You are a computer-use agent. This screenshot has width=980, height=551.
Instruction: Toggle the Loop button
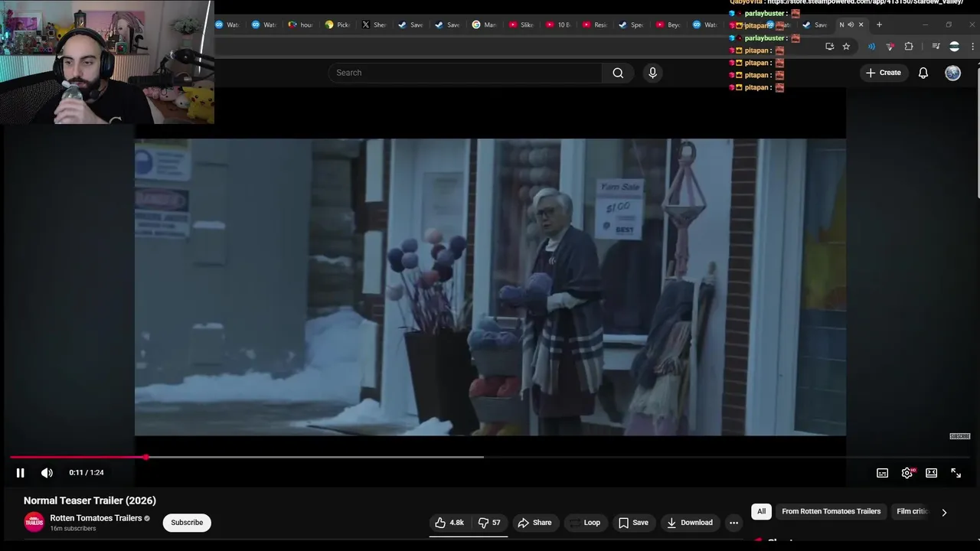click(586, 523)
